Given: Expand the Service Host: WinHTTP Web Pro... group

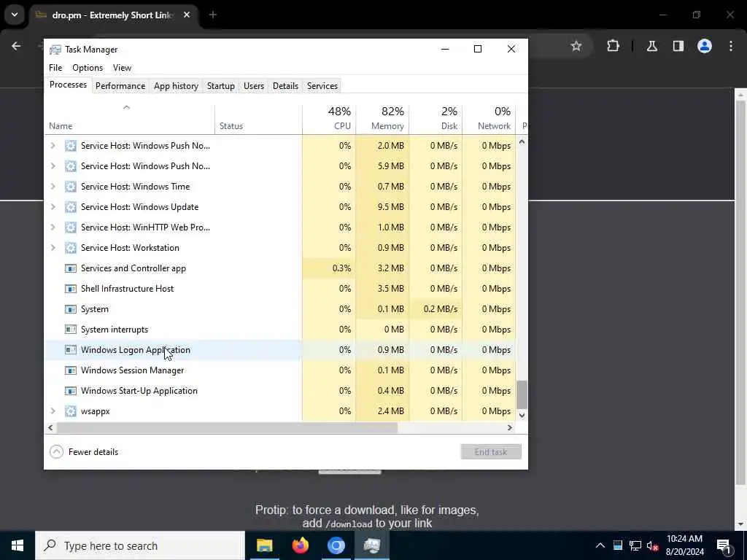Looking at the screenshot, I should [53, 227].
